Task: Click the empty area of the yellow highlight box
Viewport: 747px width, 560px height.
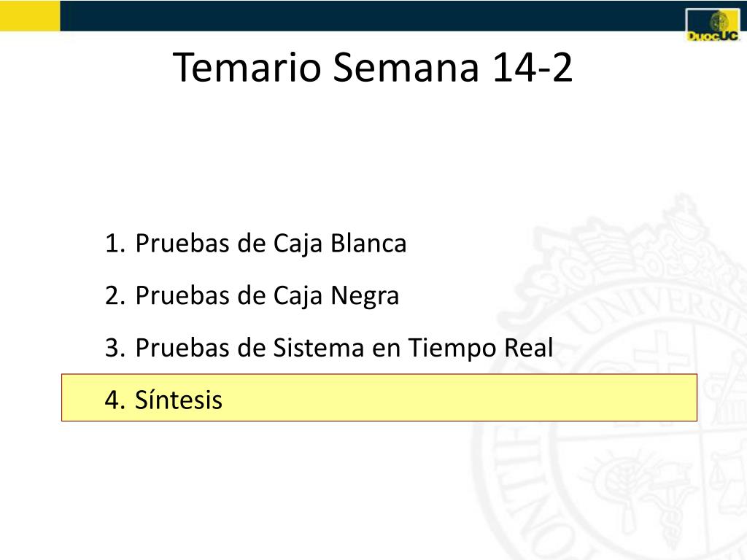Action: pos(457,398)
